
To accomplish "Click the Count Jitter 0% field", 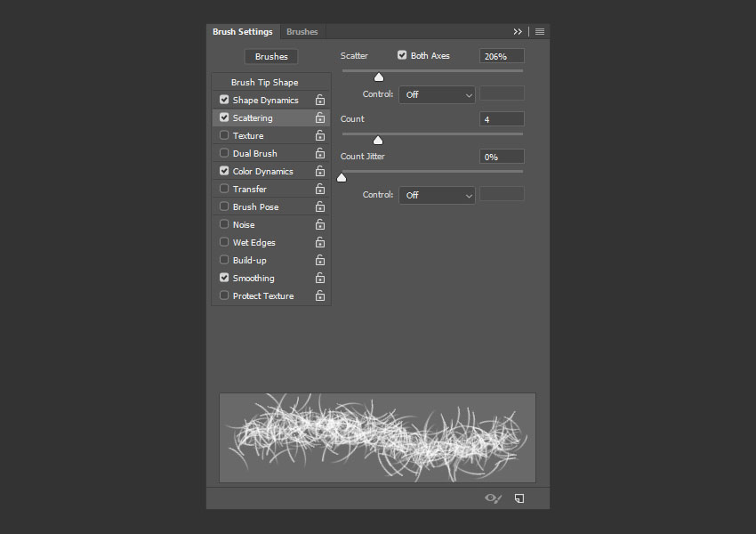I will [x=502, y=157].
